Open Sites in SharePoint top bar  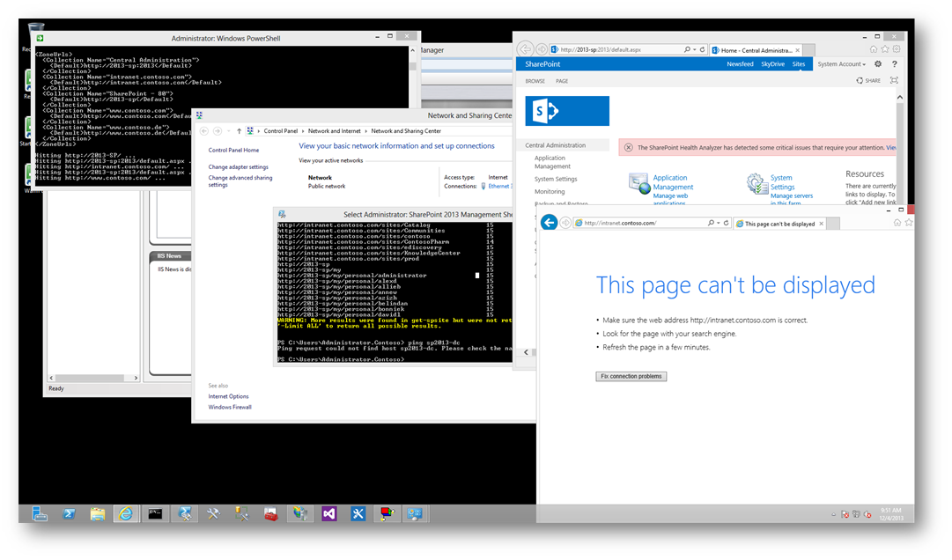pyautogui.click(x=799, y=63)
